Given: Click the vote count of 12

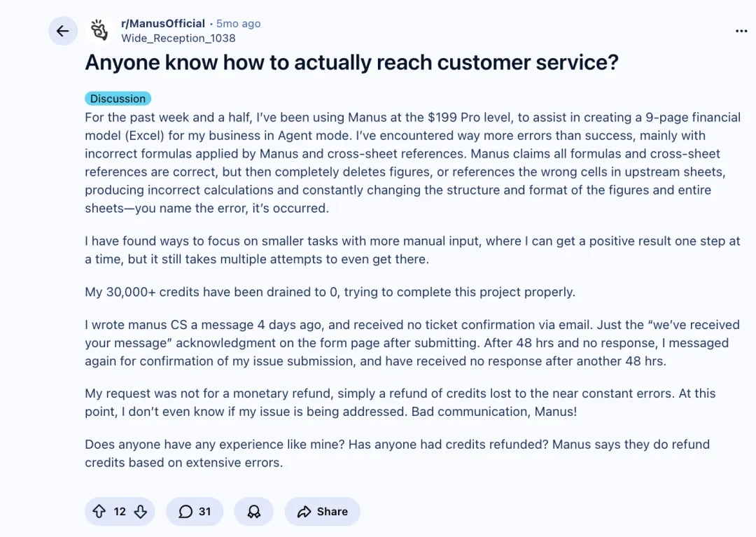Looking at the screenshot, I should [120, 512].
